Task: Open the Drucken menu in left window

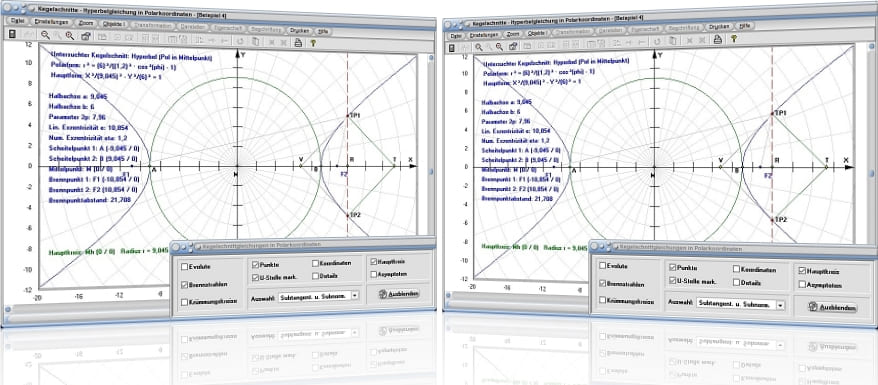Action: click(x=299, y=30)
